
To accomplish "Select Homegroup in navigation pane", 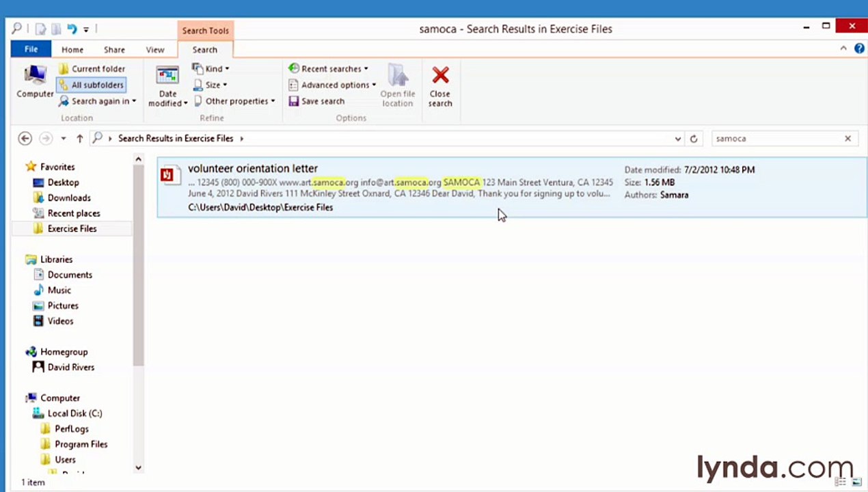I will tap(64, 351).
